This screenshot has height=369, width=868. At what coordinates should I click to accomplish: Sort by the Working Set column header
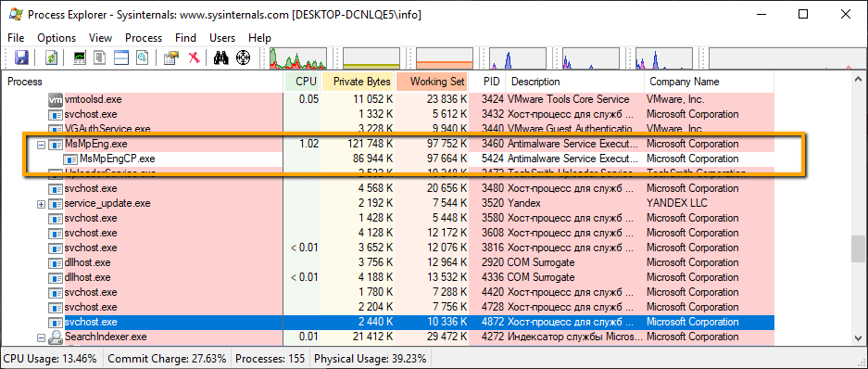tap(433, 82)
